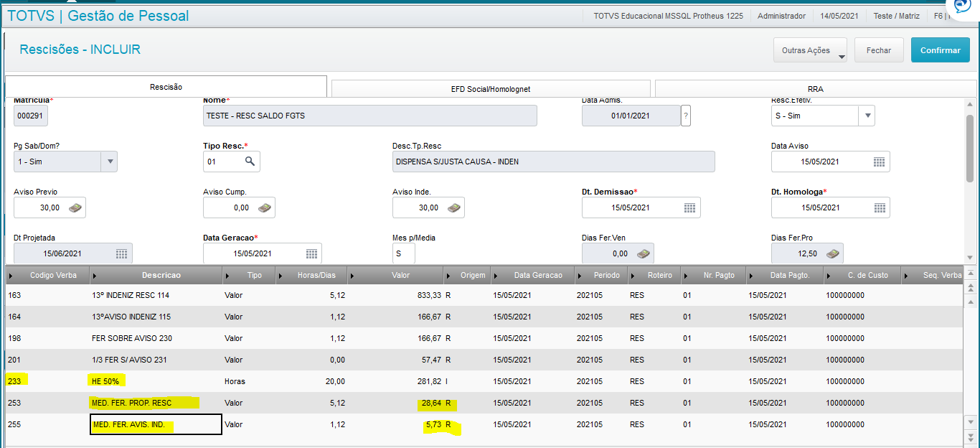Click the value 28,64 in row 253

pyautogui.click(x=431, y=403)
